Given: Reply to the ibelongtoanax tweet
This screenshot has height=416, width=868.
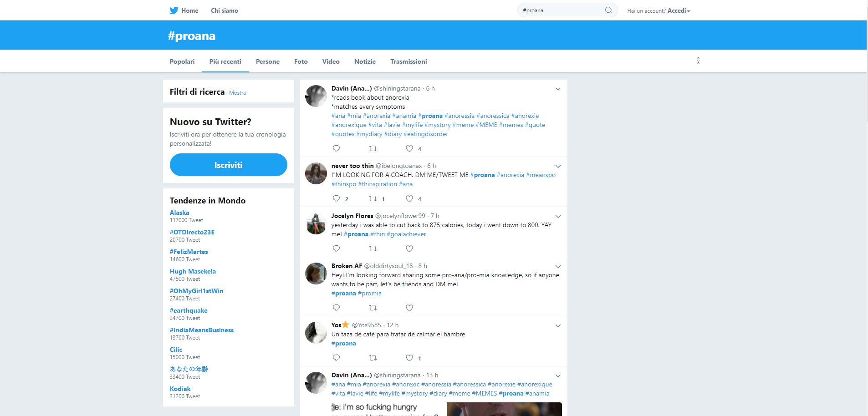Looking at the screenshot, I should point(337,198).
